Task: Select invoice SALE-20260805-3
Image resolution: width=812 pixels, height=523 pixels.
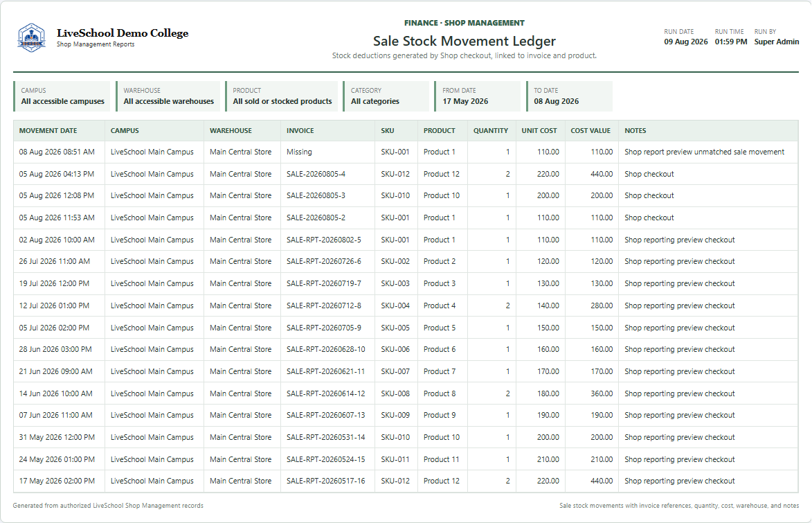Action: pos(316,195)
